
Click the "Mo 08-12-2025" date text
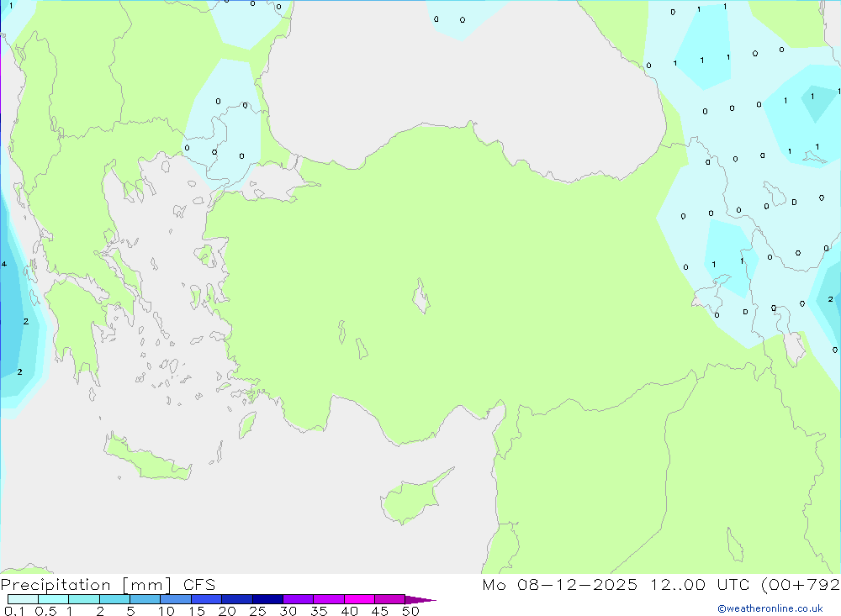point(560,585)
